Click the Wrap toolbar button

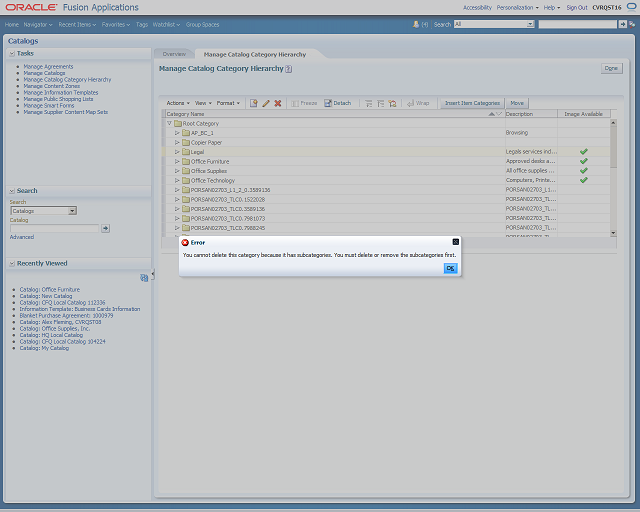(x=418, y=103)
